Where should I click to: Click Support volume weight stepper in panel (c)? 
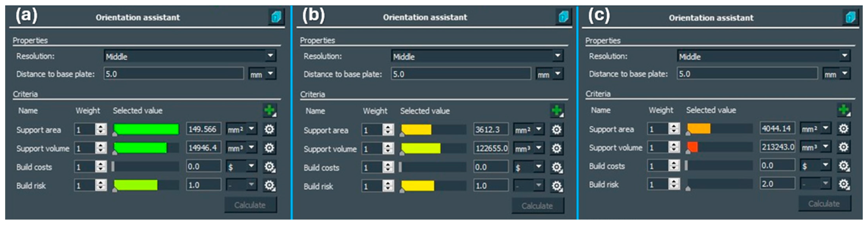point(674,147)
